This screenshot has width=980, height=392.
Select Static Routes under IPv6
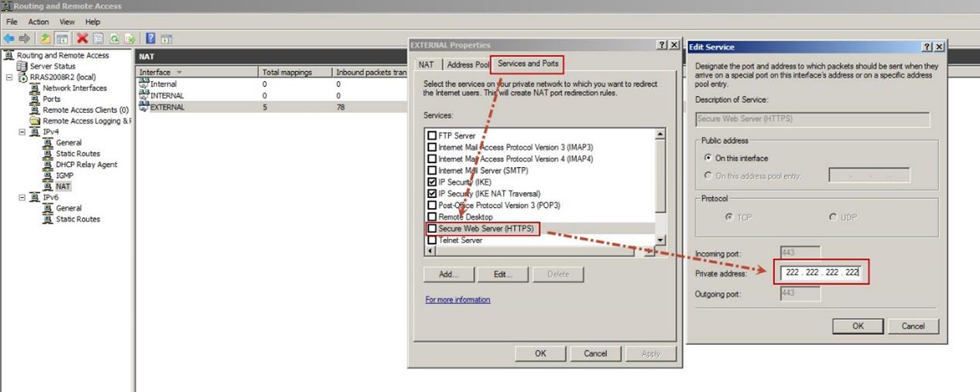pos(77,219)
